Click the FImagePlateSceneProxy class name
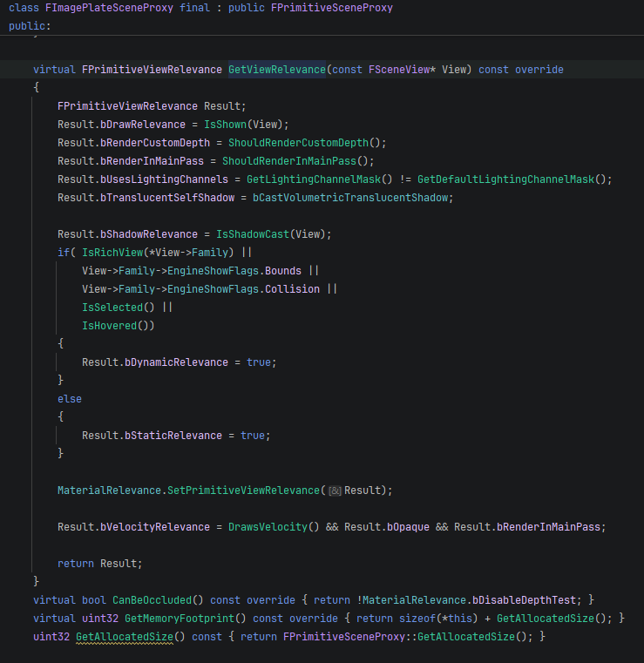 (109, 8)
